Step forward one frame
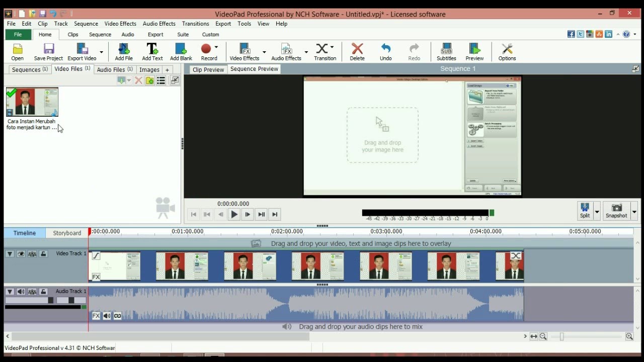The height and width of the screenshot is (362, 644). tap(248, 214)
